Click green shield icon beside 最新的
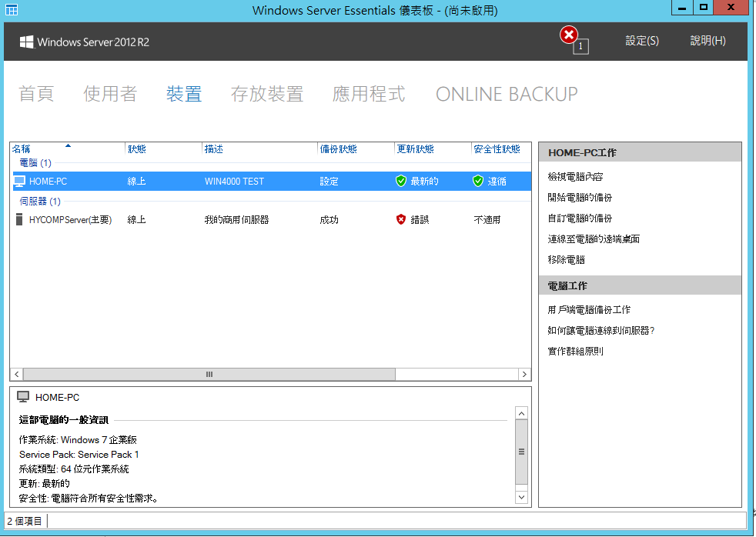This screenshot has height=537, width=756. pos(400,181)
